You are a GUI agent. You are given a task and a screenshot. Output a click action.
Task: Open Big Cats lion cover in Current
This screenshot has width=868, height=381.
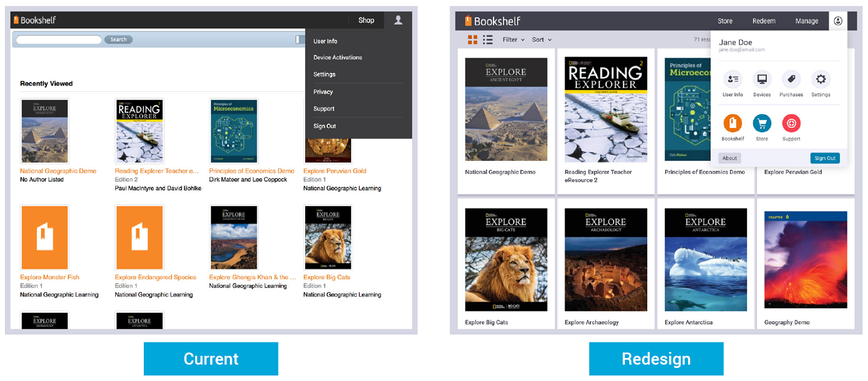pyautogui.click(x=328, y=238)
